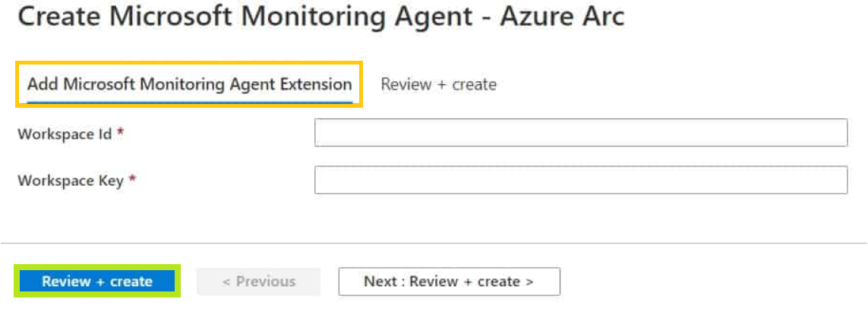The width and height of the screenshot is (868, 318).
Task: Click the left chevron in the Previous button
Action: click(x=226, y=282)
